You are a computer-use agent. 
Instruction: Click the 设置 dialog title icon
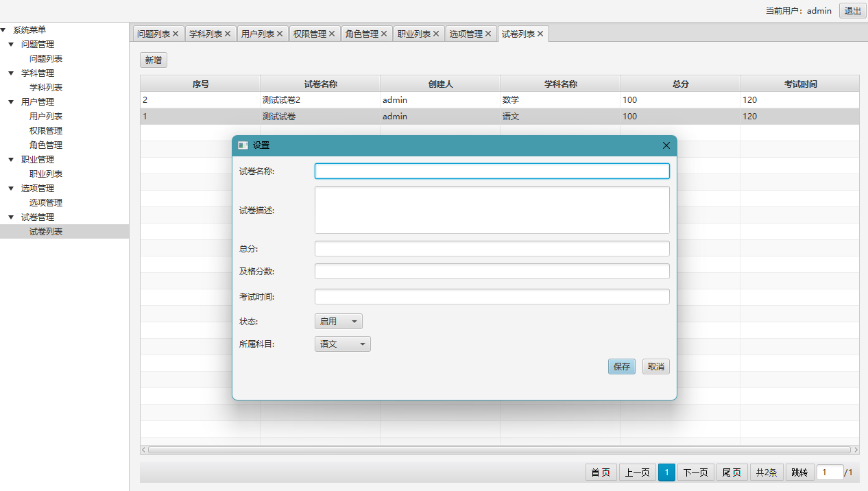click(x=243, y=145)
